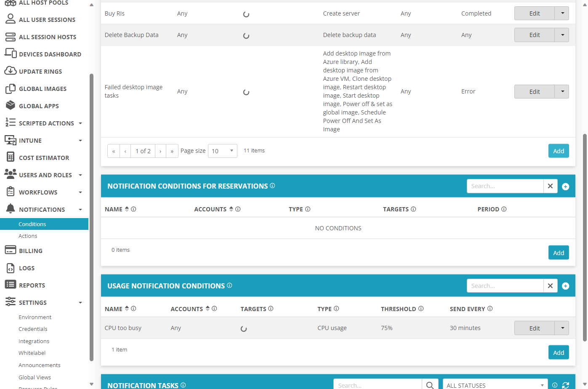Click the sidebar vertical scrollbar
588x389 pixels.
click(x=91, y=217)
